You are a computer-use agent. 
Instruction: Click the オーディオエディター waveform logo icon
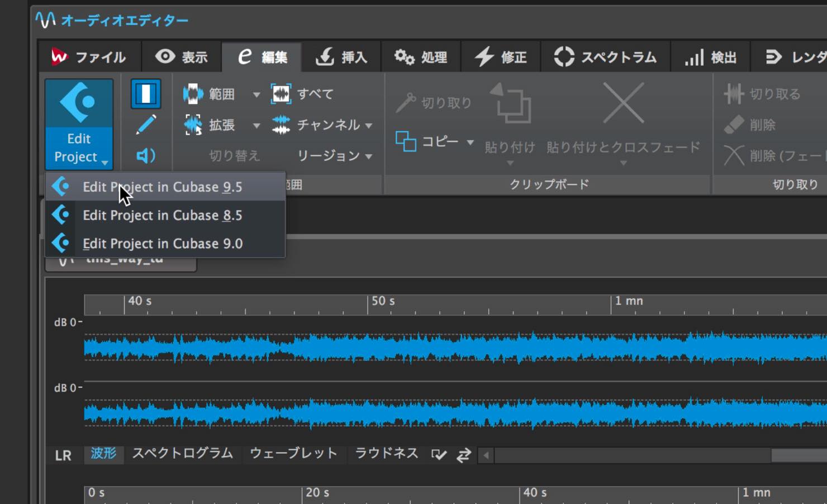pyautogui.click(x=45, y=20)
